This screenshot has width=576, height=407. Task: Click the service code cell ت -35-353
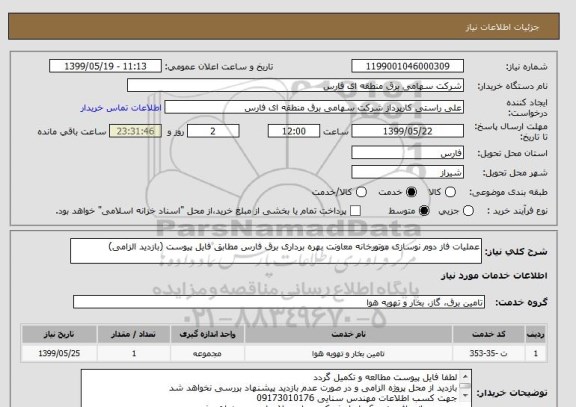(x=489, y=353)
